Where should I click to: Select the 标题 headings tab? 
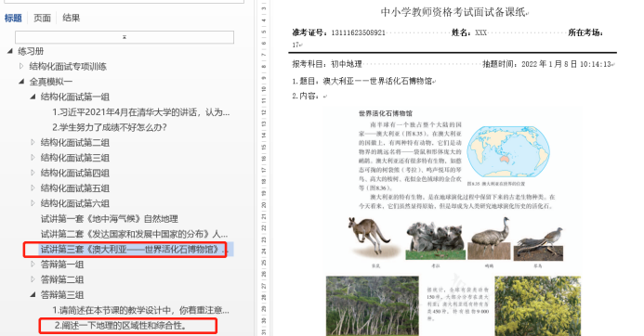point(13,18)
